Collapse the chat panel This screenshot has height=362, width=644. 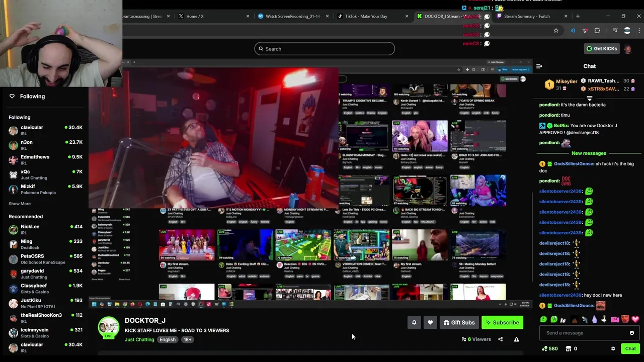tap(539, 66)
